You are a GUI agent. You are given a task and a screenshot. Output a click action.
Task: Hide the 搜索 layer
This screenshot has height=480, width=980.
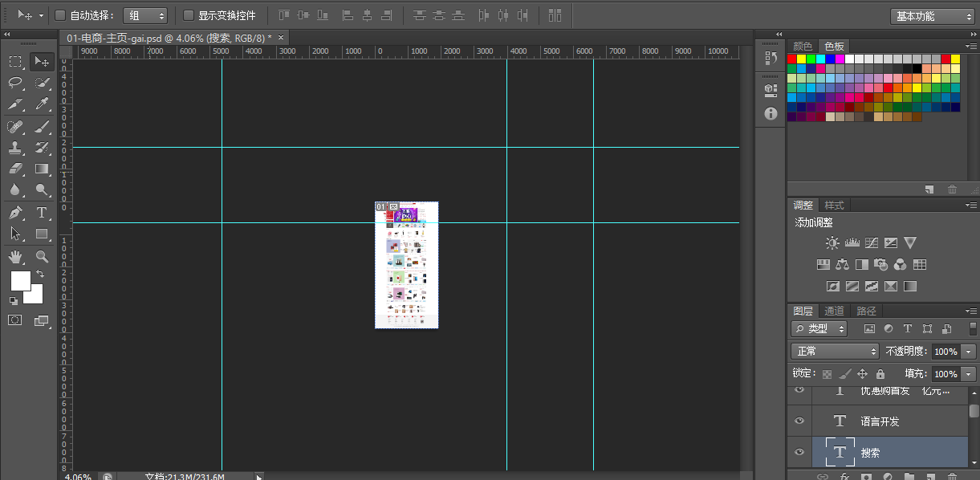pyautogui.click(x=799, y=452)
